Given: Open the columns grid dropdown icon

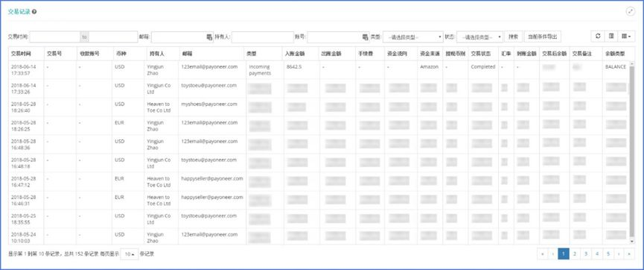Looking at the screenshot, I should (626, 37).
